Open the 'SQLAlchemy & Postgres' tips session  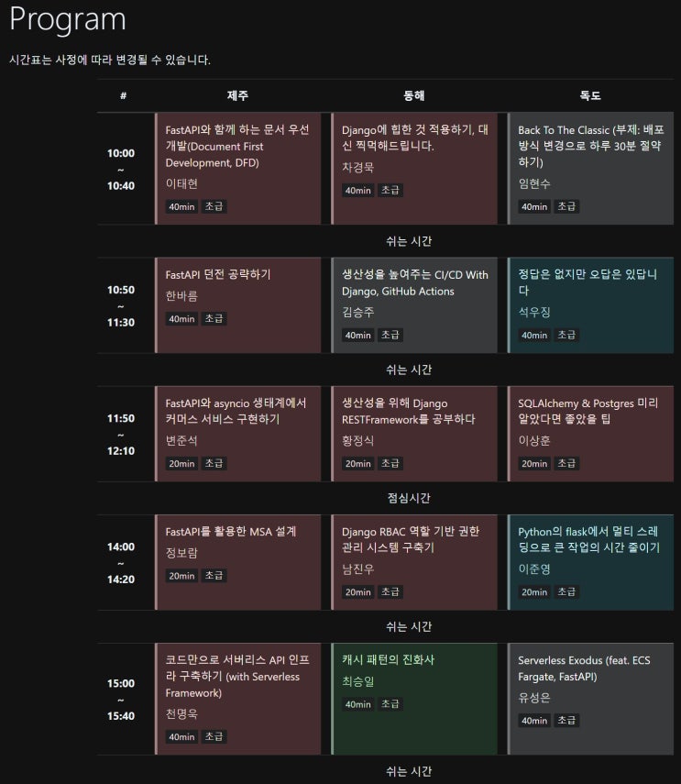[x=588, y=411]
